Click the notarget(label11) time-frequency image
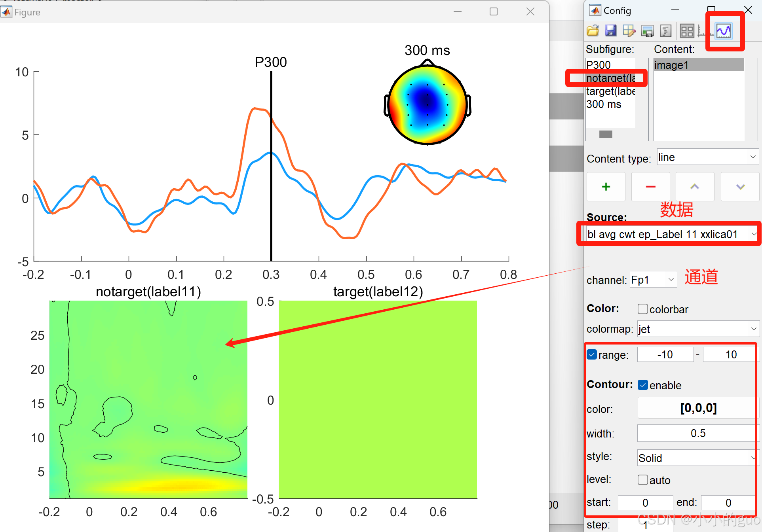 coord(148,399)
